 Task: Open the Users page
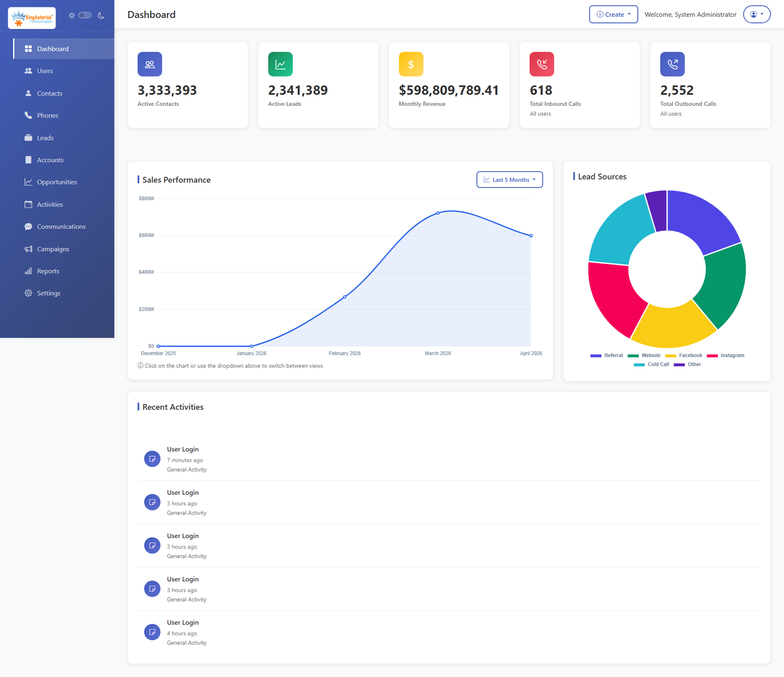pyautogui.click(x=45, y=71)
